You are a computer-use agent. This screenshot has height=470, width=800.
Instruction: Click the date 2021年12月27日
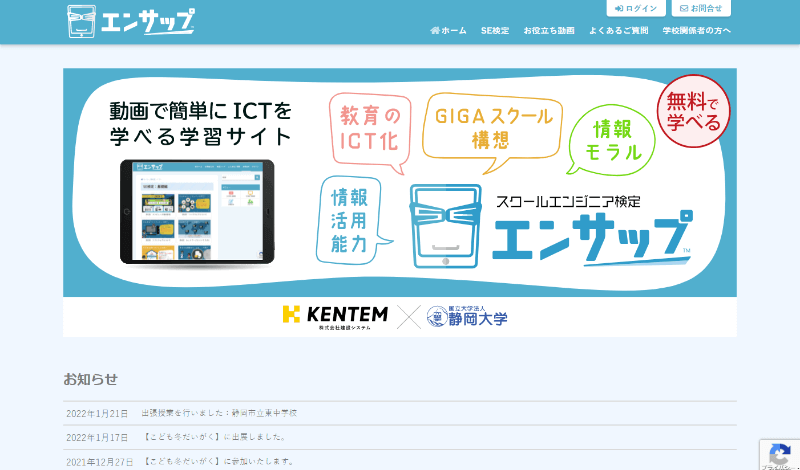pyautogui.click(x=99, y=462)
